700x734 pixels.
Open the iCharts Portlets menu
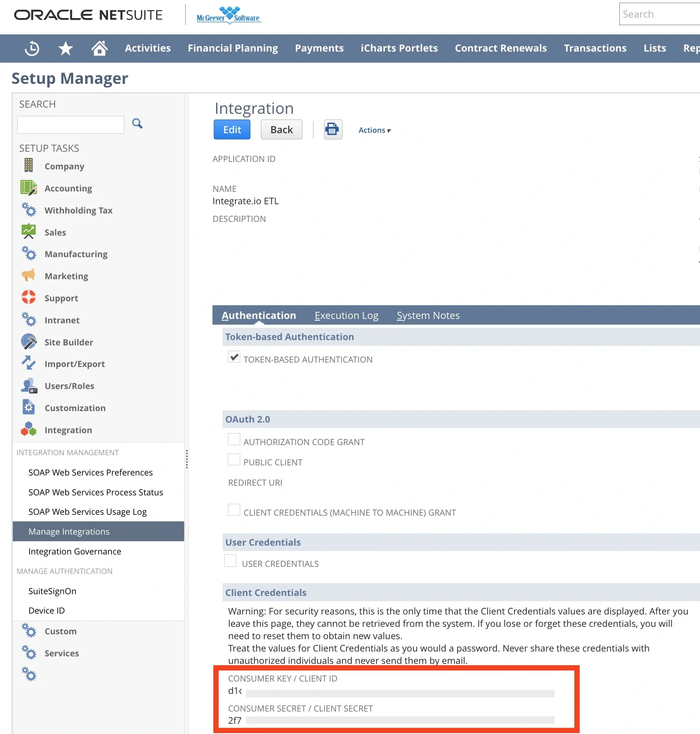point(399,48)
